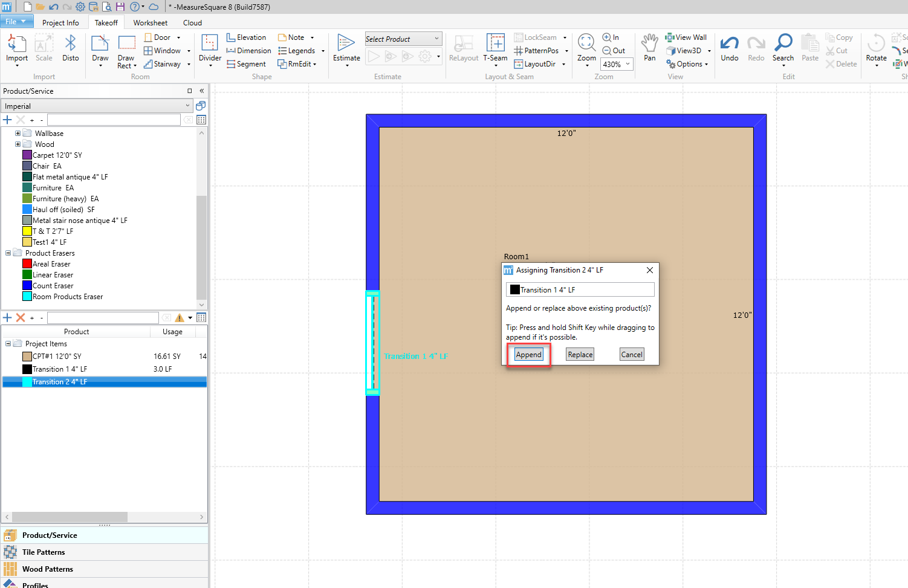Open the Select Product dropdown
Image resolution: width=908 pixels, height=588 pixels.
(x=403, y=39)
